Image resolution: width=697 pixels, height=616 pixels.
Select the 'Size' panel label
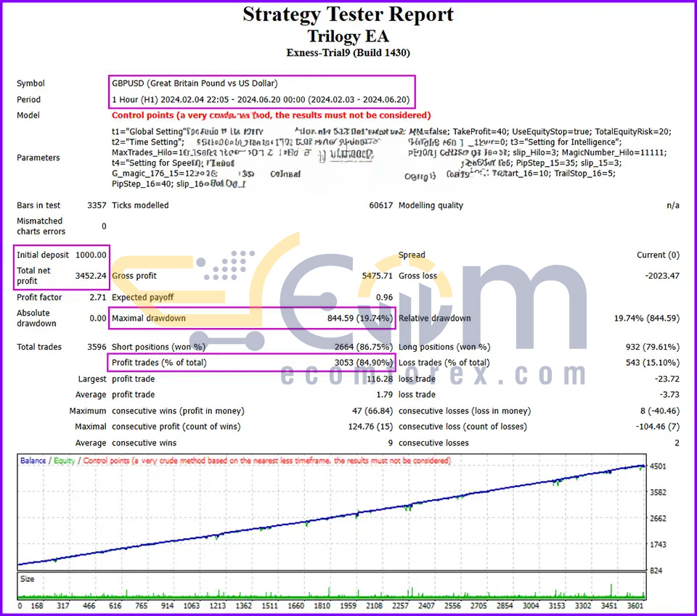pyautogui.click(x=27, y=579)
